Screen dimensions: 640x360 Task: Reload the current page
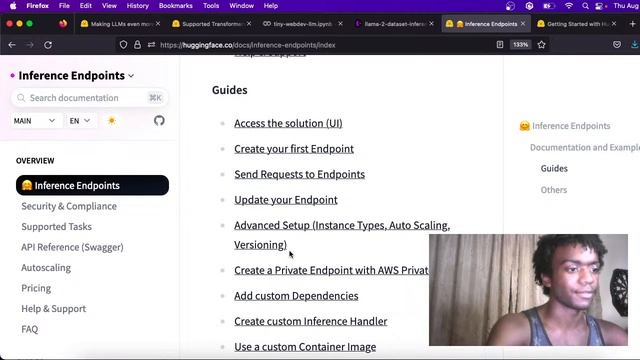[x=48, y=45]
